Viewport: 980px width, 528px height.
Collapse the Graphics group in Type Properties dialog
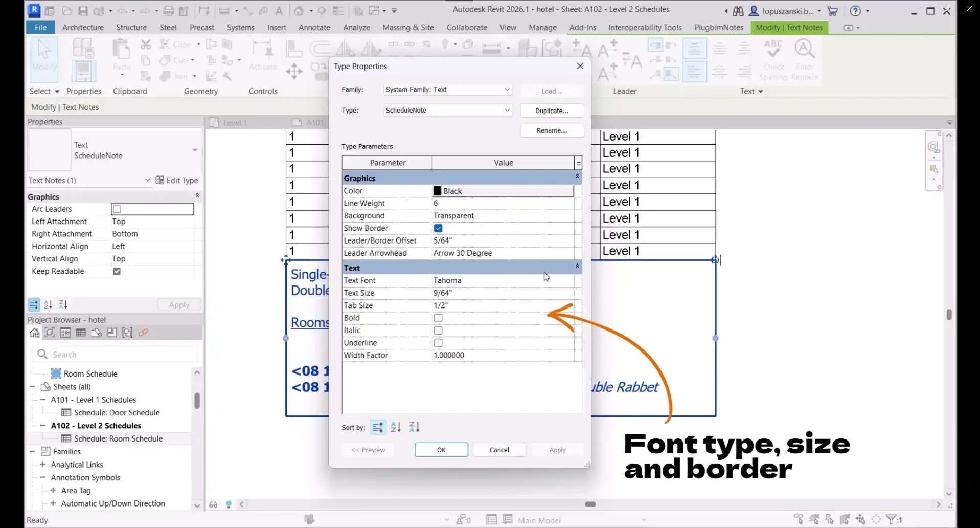[x=577, y=177]
